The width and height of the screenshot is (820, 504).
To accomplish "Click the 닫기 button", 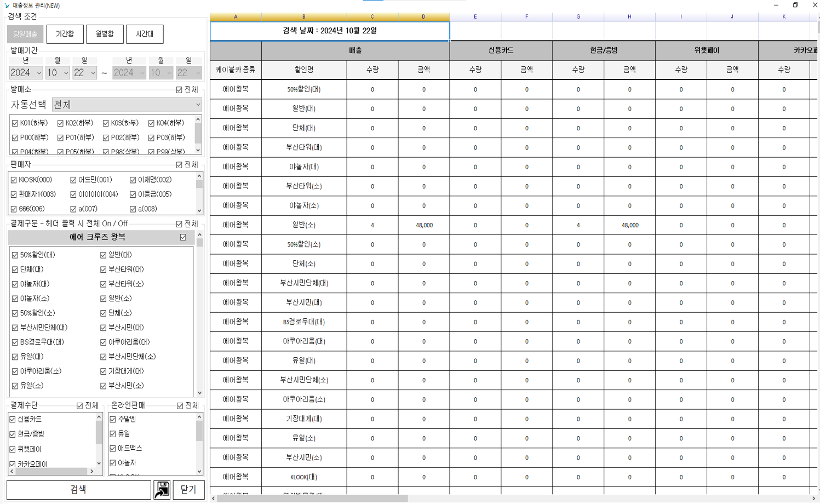I will click(188, 489).
